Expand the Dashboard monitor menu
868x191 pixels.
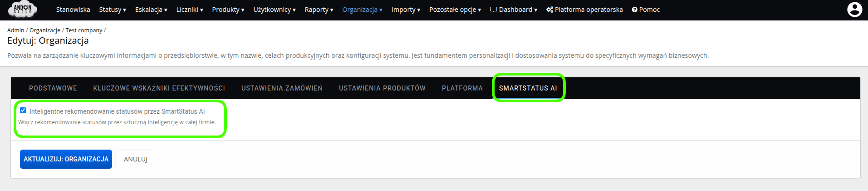[x=514, y=10]
